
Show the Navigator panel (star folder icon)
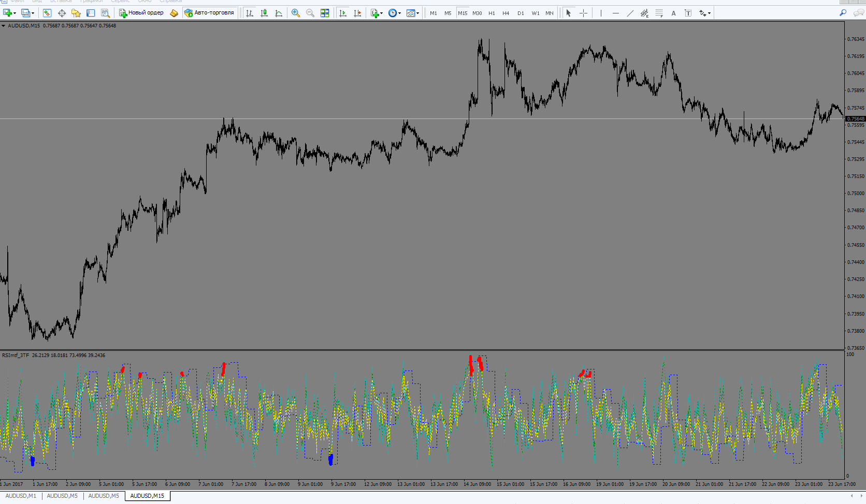[x=76, y=13]
